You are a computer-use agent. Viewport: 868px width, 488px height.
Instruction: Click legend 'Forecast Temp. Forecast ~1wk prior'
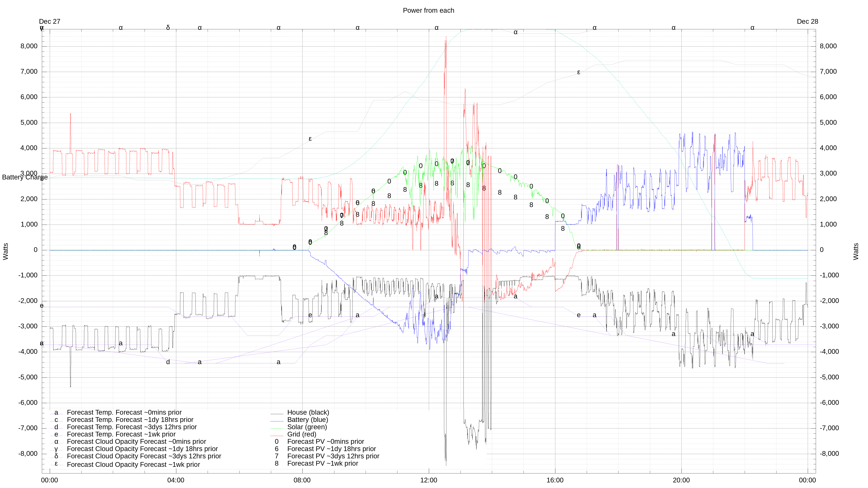tap(121, 434)
